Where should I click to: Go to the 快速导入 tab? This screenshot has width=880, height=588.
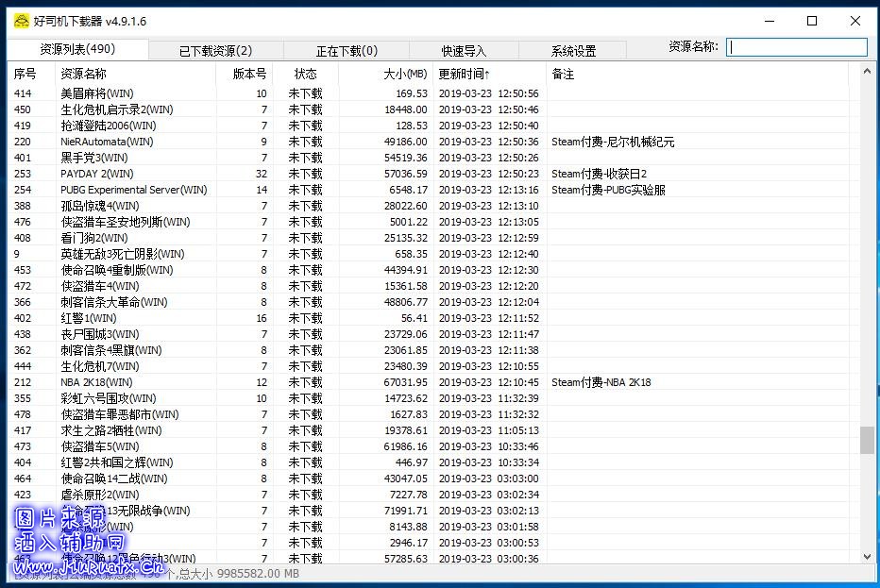coord(465,51)
